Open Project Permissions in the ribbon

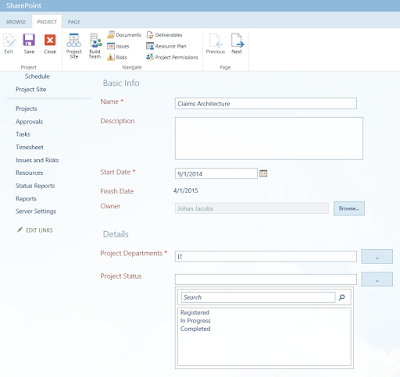click(172, 57)
